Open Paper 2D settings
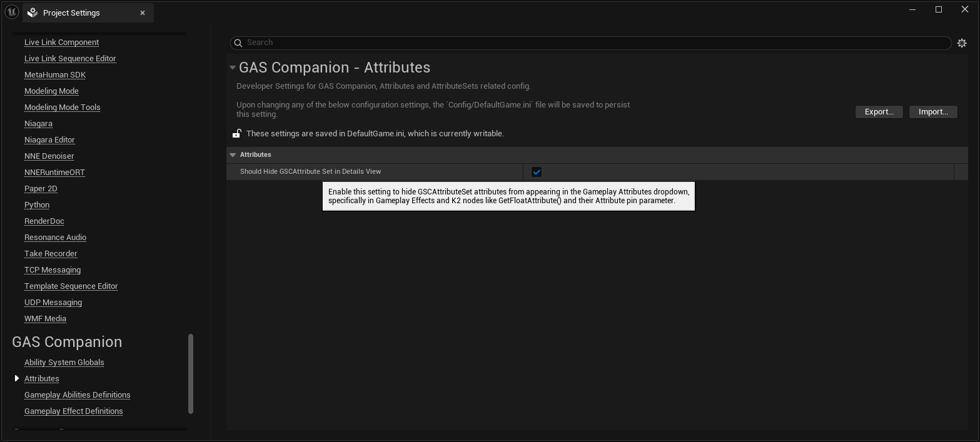The height and width of the screenshot is (442, 980). [x=41, y=188]
